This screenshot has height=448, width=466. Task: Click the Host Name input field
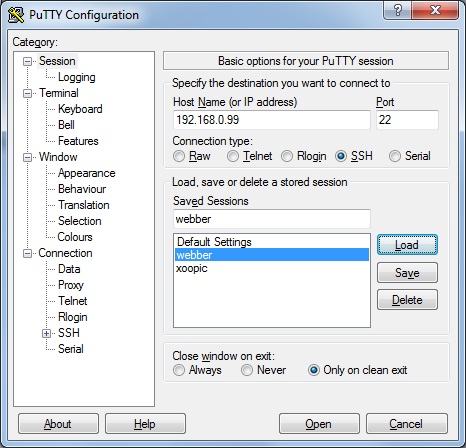272,120
